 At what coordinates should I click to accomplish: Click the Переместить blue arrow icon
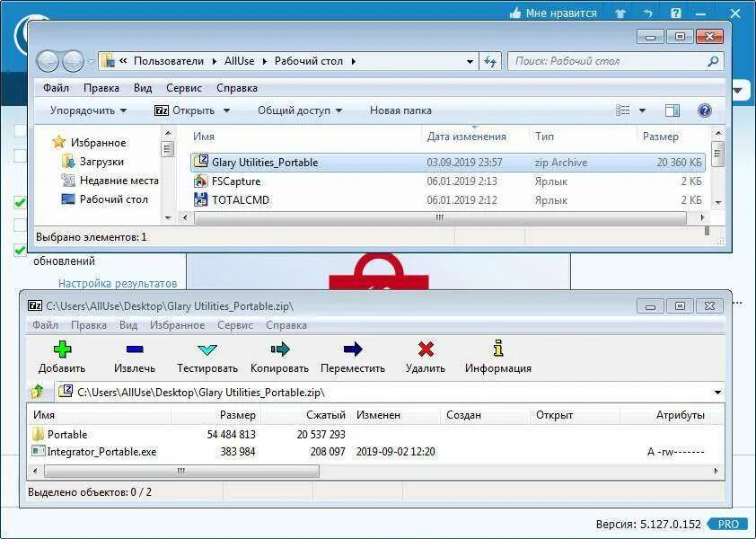353,349
